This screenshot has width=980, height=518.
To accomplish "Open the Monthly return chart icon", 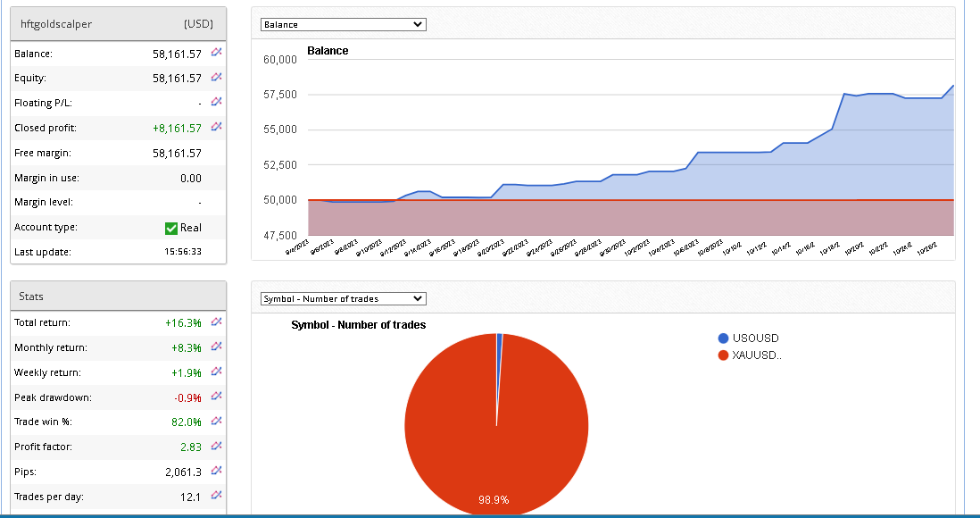I will pos(216,347).
